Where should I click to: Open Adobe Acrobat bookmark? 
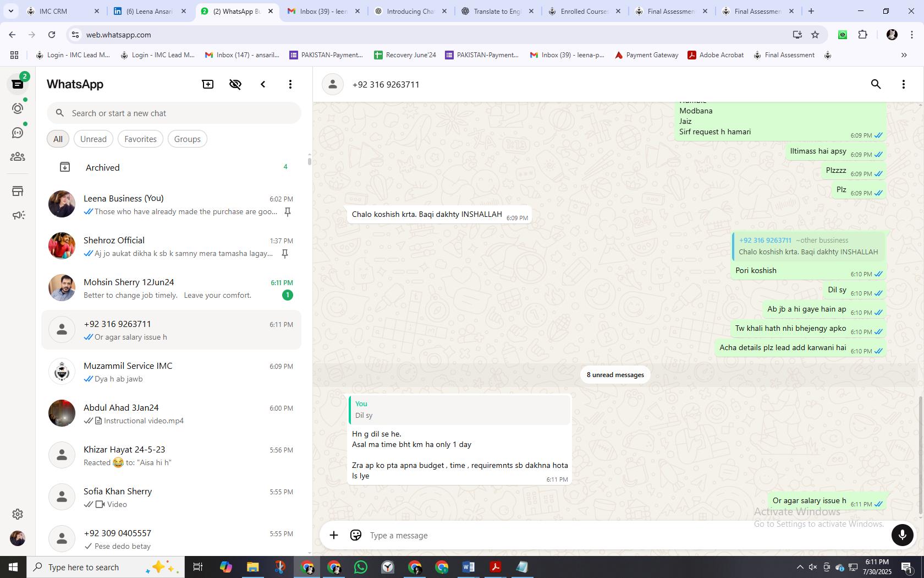tap(716, 55)
